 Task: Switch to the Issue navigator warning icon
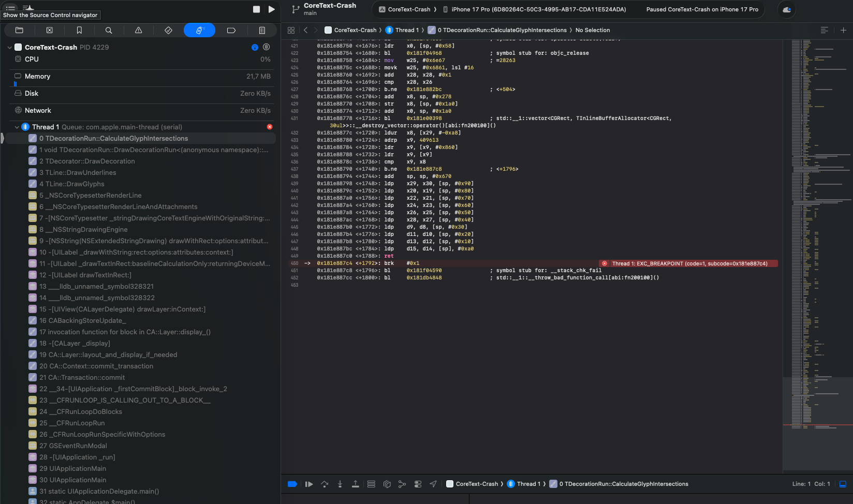tap(139, 31)
